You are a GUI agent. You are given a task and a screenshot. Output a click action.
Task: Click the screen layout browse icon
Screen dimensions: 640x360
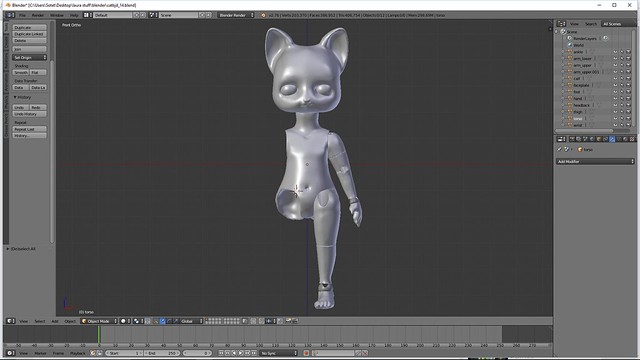tap(87, 15)
